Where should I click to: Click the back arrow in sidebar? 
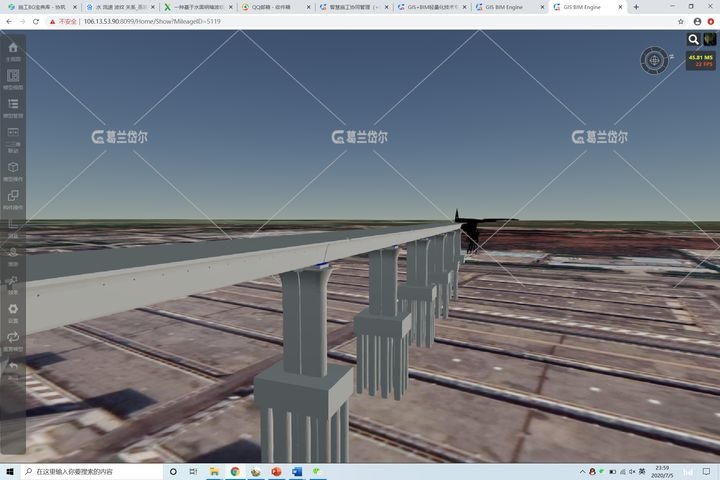click(x=13, y=366)
